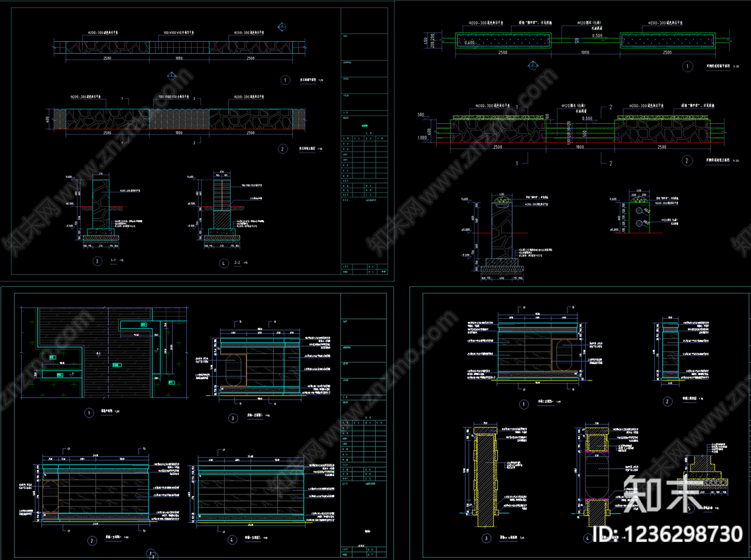Click detail number 3 circle in the bottom-right sheet
This screenshot has width=751, height=560.
486,538
